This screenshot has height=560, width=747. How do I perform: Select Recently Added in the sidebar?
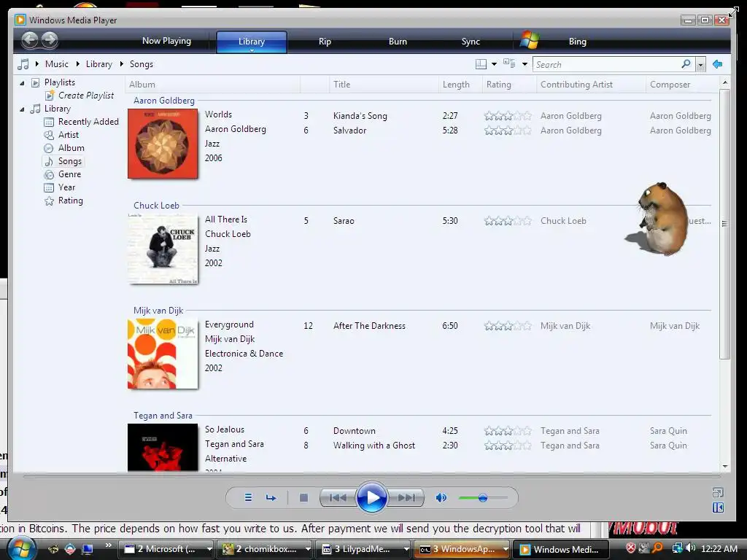tap(88, 122)
